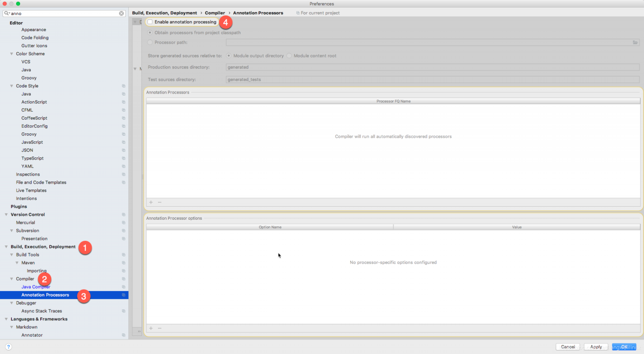Click the plus icon under Annotation Processors table

coord(151,202)
